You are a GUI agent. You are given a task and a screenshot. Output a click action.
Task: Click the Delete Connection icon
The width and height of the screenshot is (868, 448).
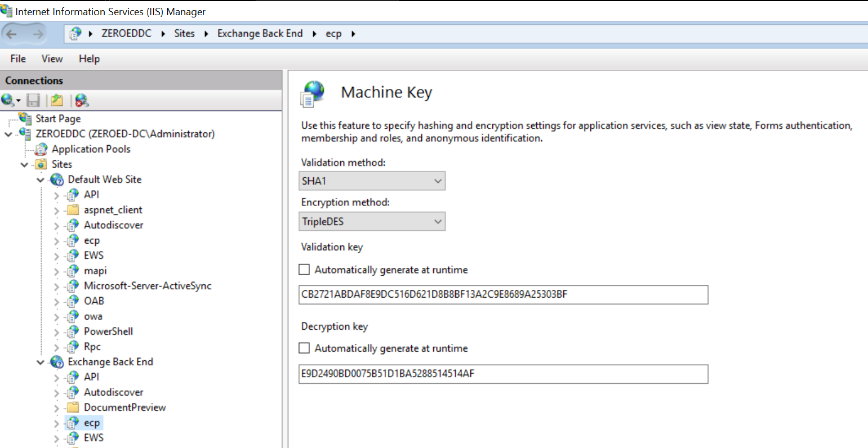82,100
